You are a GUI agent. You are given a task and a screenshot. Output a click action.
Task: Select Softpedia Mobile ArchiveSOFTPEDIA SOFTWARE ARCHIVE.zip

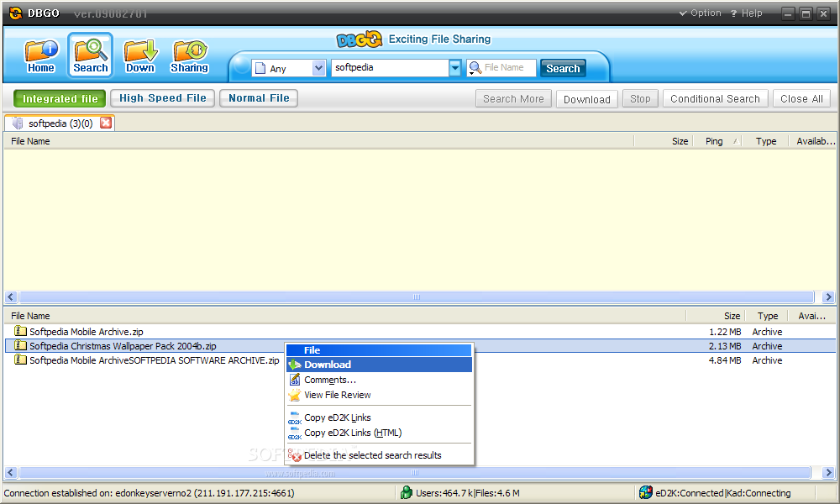[x=420, y=360]
